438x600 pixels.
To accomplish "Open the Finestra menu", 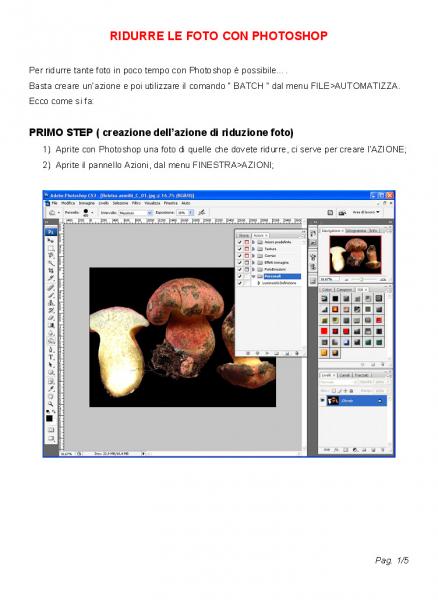I will pyautogui.click(x=171, y=203).
